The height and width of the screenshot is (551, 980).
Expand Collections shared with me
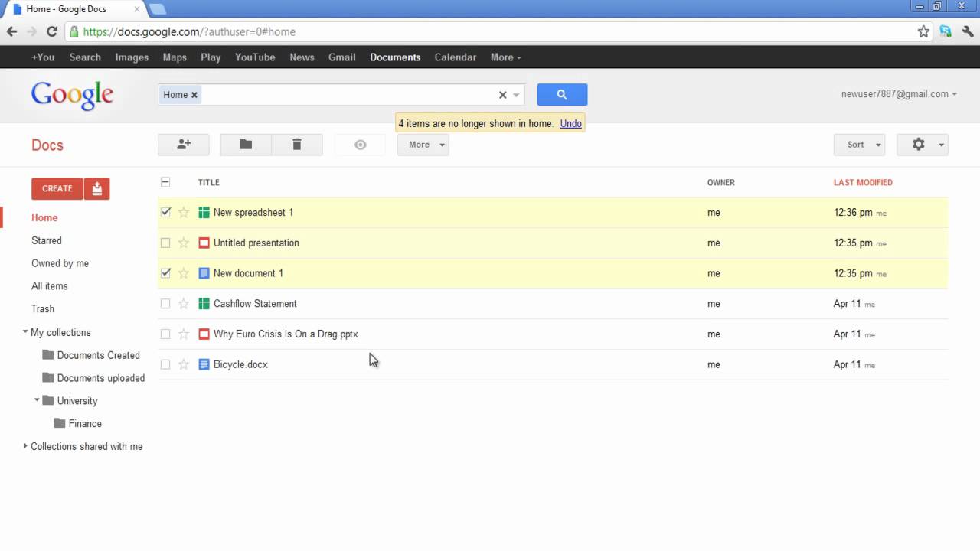point(25,446)
